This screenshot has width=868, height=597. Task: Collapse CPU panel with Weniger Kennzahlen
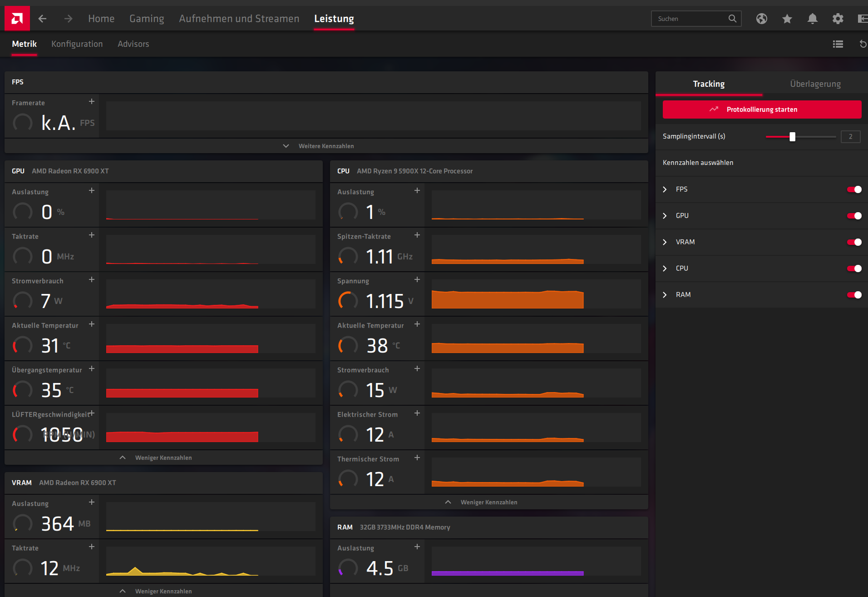pos(489,502)
